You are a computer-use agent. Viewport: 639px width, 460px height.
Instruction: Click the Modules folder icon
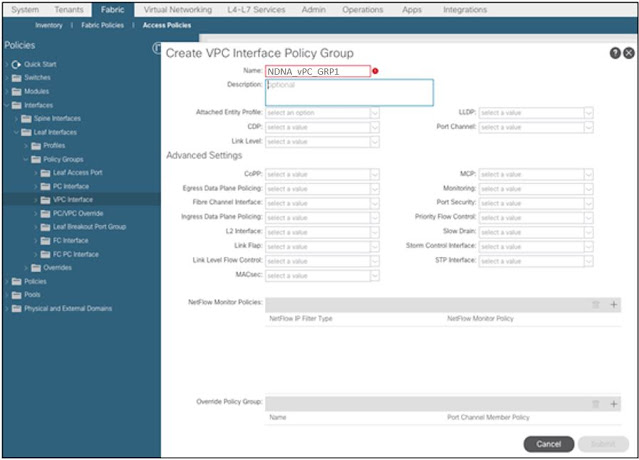click(x=16, y=92)
